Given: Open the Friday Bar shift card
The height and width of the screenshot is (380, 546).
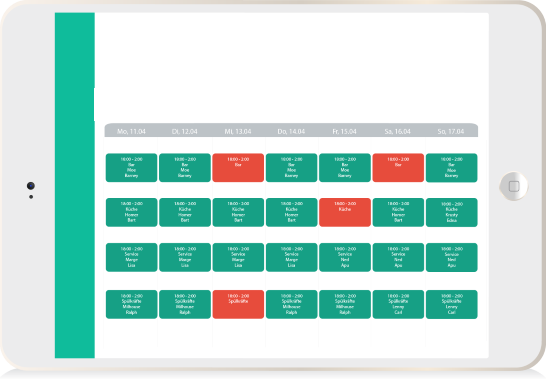Looking at the screenshot, I should [x=345, y=168].
